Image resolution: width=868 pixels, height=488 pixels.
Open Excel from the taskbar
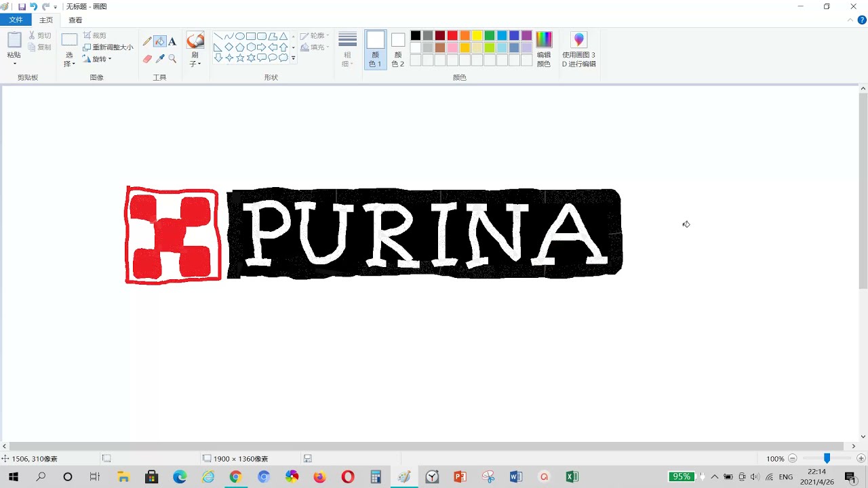[x=572, y=477]
